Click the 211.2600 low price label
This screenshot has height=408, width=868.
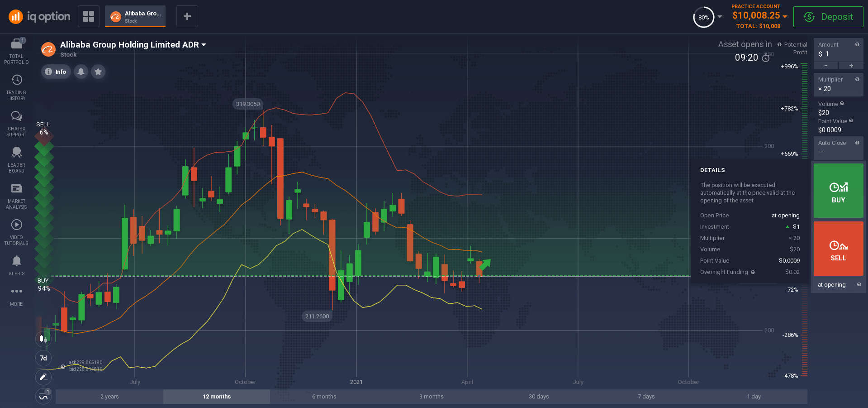point(317,317)
